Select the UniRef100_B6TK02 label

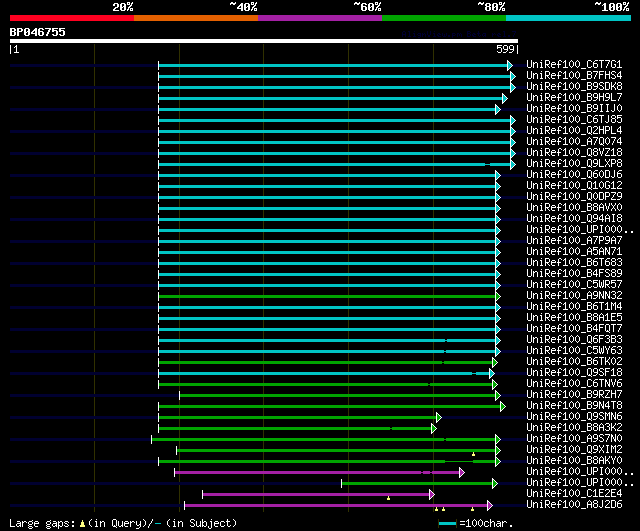click(574, 362)
